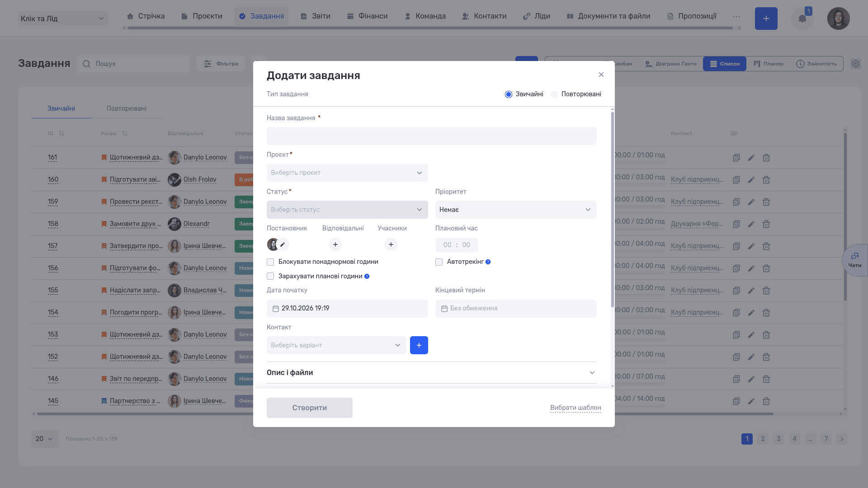
Task: Enable Зарахувати планові години checkbox
Action: coord(270,277)
